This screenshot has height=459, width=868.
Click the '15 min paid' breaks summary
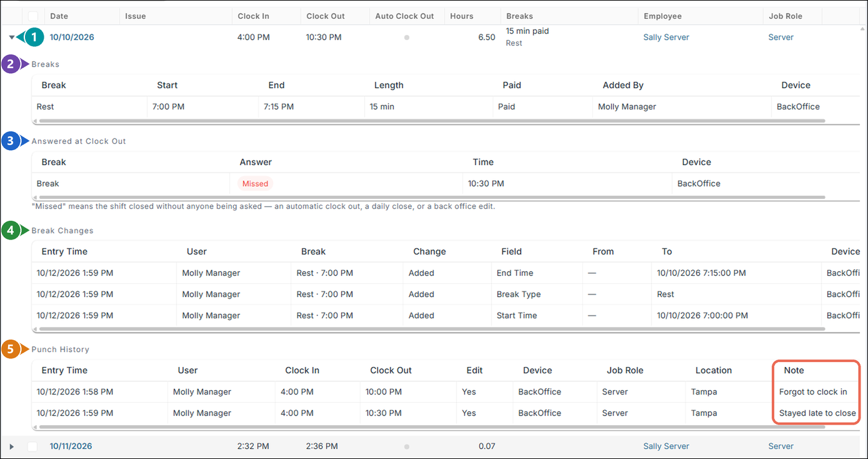click(x=527, y=31)
